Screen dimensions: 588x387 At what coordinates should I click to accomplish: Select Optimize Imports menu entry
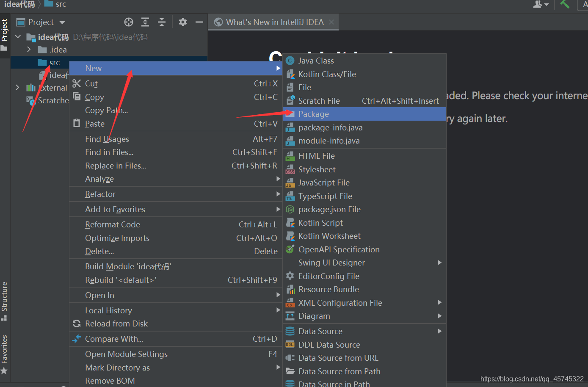(176, 238)
